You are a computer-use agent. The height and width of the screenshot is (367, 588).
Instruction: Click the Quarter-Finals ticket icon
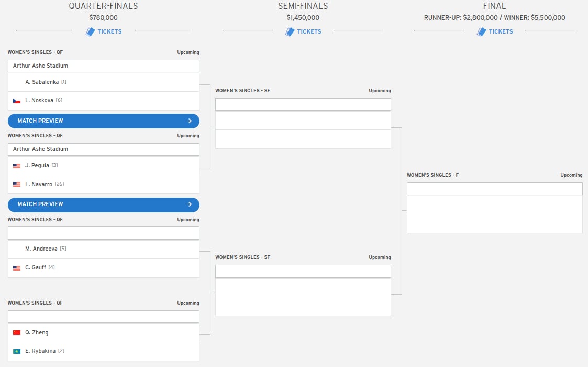(90, 32)
